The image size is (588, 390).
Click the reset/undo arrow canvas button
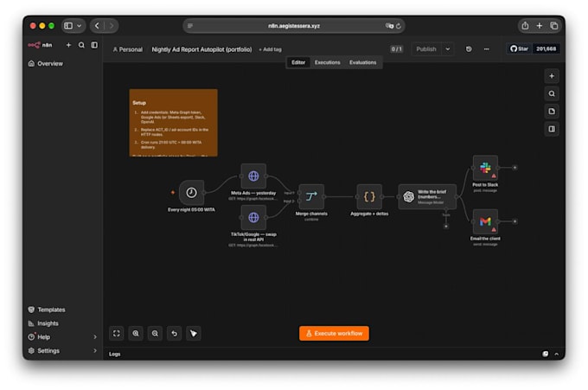coord(174,334)
